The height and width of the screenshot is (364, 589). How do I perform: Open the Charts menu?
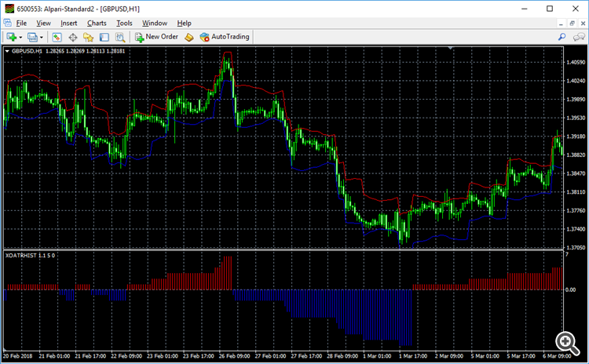tap(97, 23)
